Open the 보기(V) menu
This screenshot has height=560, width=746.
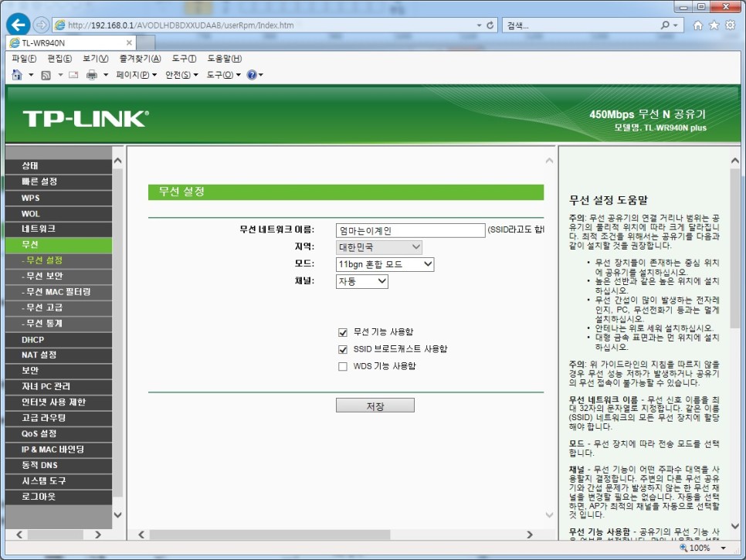click(x=95, y=59)
